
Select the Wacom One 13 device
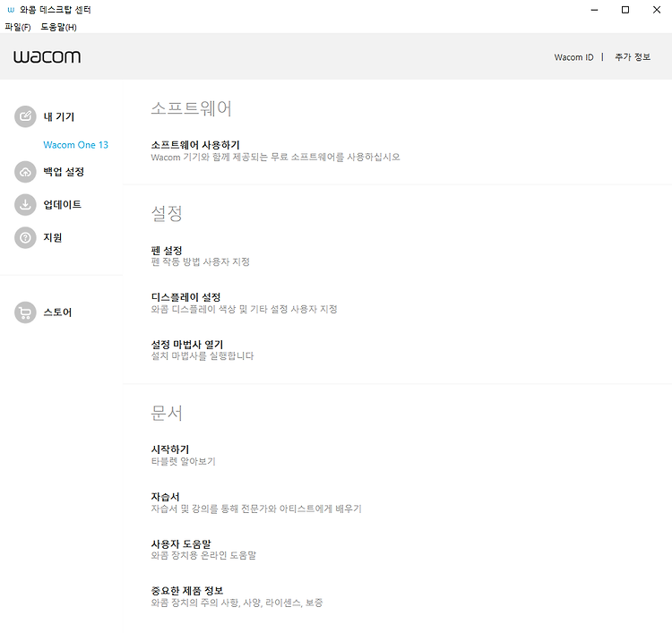(x=76, y=145)
